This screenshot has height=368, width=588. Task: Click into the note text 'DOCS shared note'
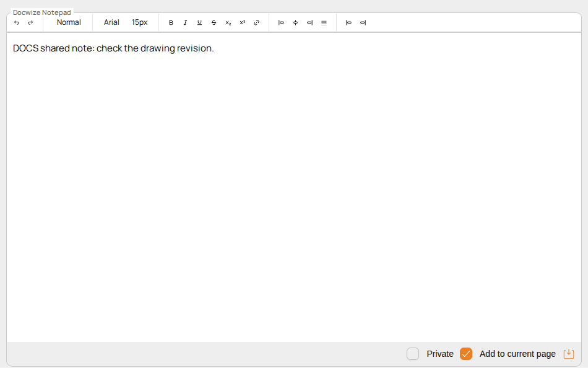[x=52, y=48]
